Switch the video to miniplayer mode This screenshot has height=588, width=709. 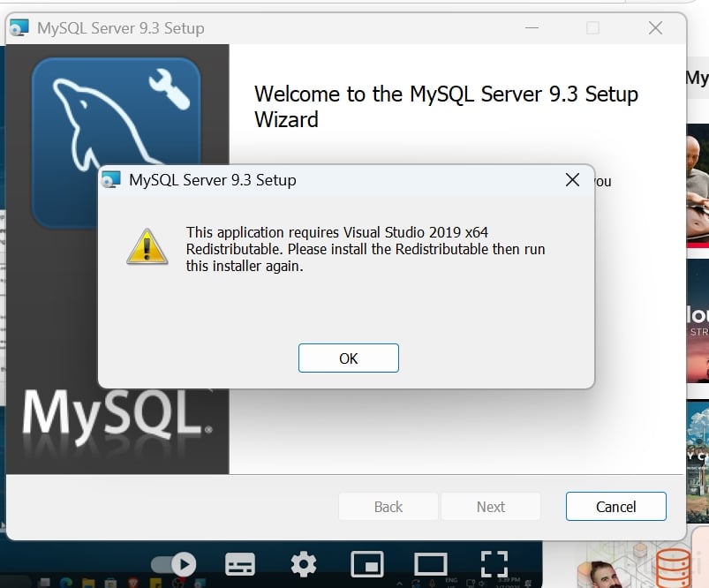pyautogui.click(x=367, y=564)
